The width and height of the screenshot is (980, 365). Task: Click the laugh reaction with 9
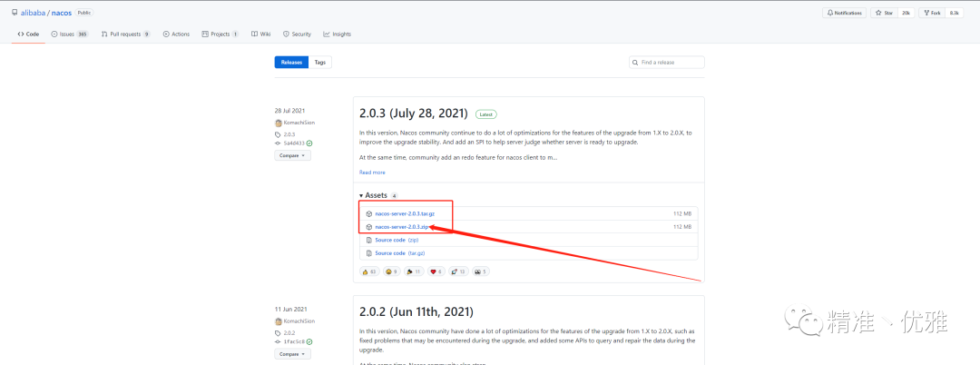point(391,271)
